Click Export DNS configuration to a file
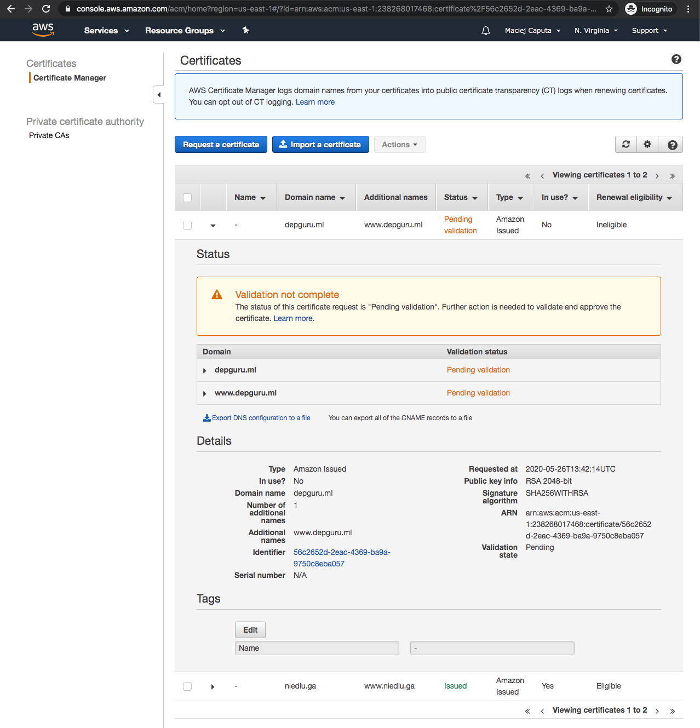Viewport: 700px width, 728px height. 257,418
